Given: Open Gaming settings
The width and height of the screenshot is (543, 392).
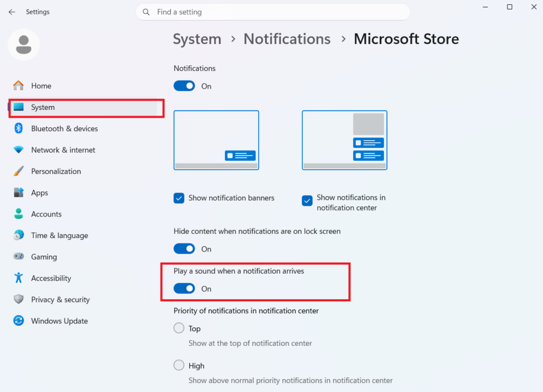Looking at the screenshot, I should click(x=83, y=257).
